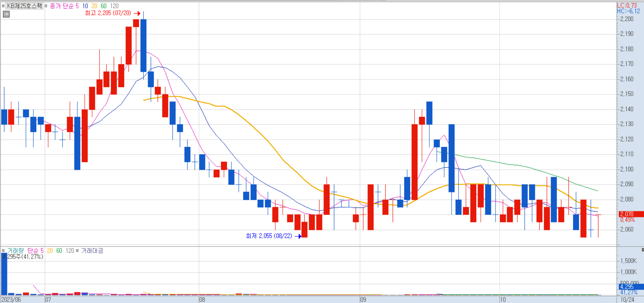Select the volume 단순 5 moving average legend
Image resolution: width=644 pixels, height=303 pixels.
pos(36,250)
